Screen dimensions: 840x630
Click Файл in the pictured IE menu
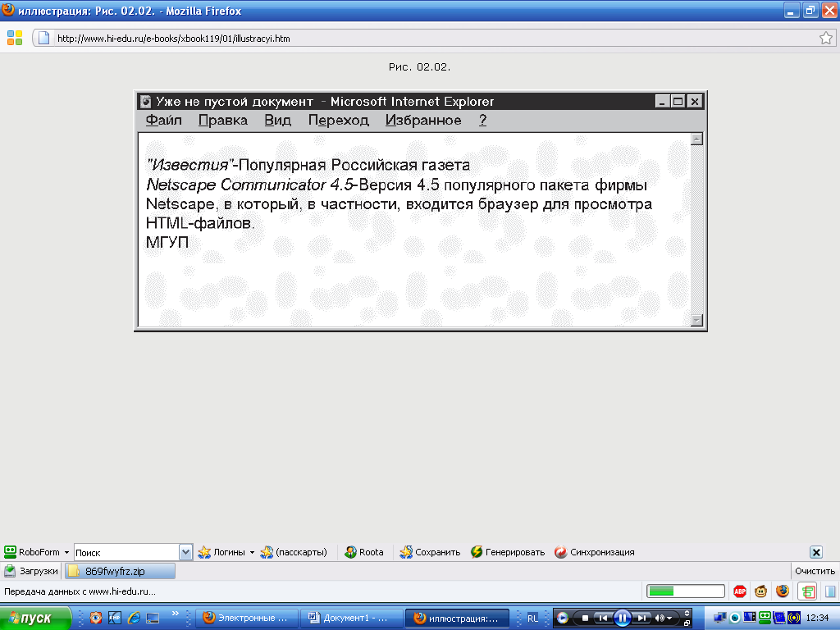pyautogui.click(x=164, y=120)
